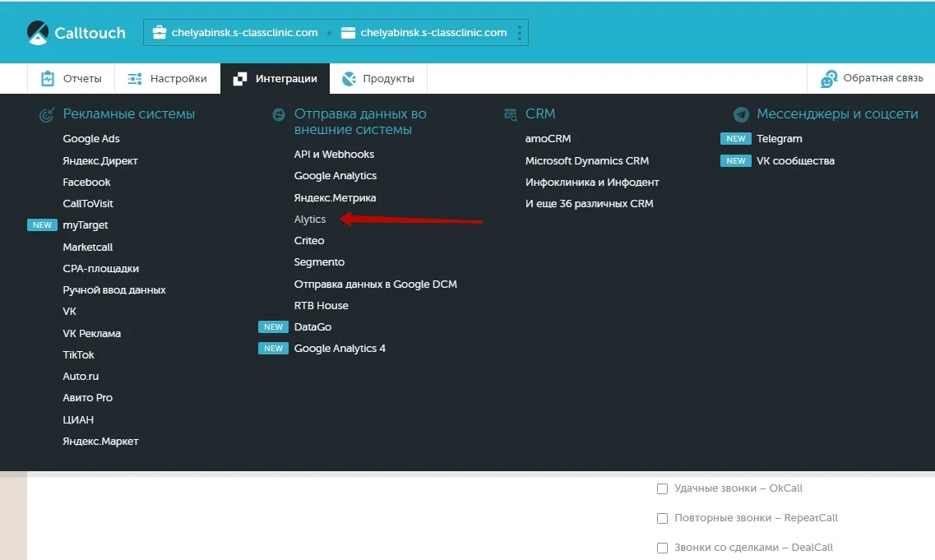Open the Google Ads integration
The width and height of the screenshot is (935, 560).
91,139
